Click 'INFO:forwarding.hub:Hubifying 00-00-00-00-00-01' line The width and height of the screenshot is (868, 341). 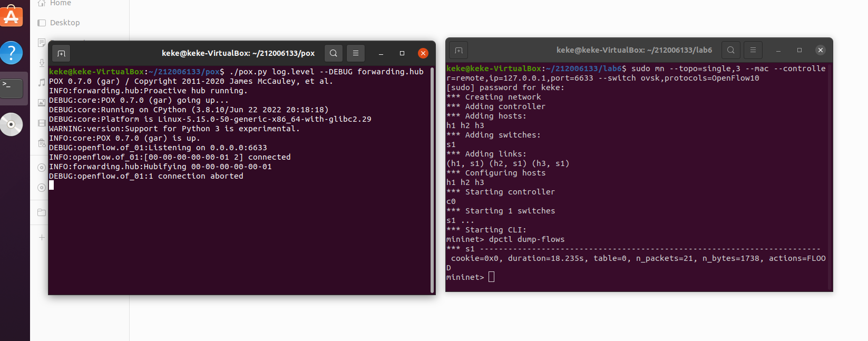[160, 167]
